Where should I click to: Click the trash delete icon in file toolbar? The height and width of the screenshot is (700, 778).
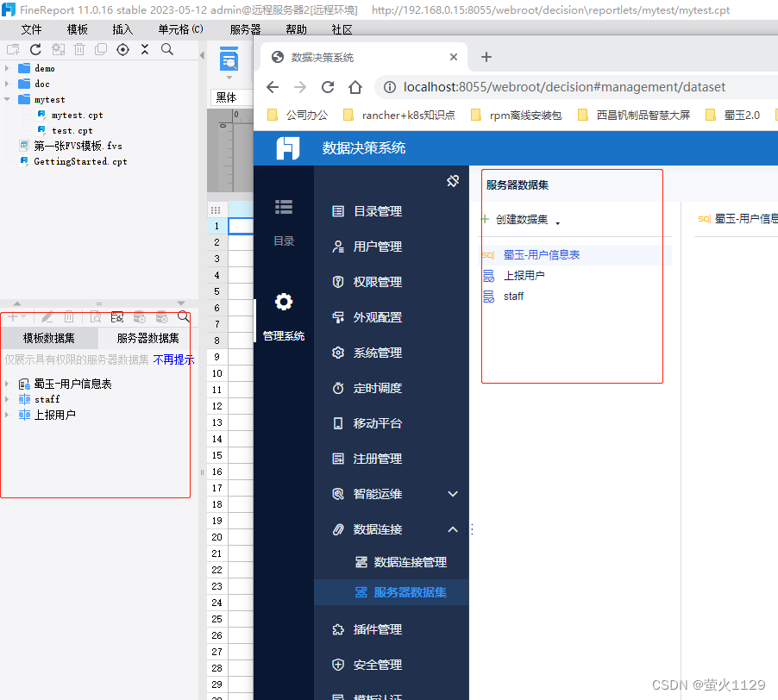79,49
